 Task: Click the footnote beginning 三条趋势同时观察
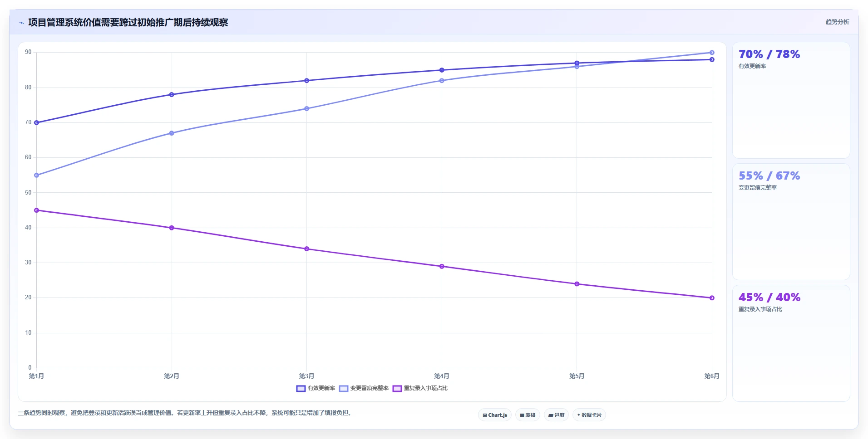point(186,413)
